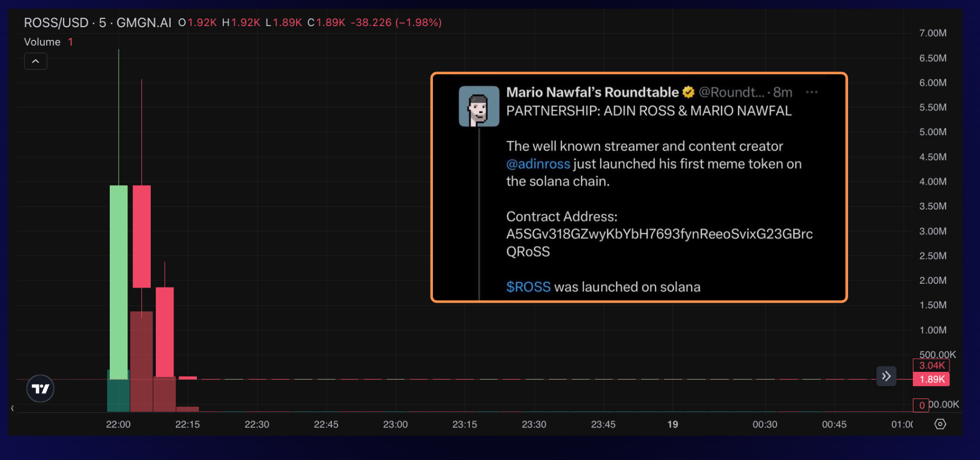Click the 22:00 time axis label
This screenshot has width=980, height=460.
[x=118, y=425]
